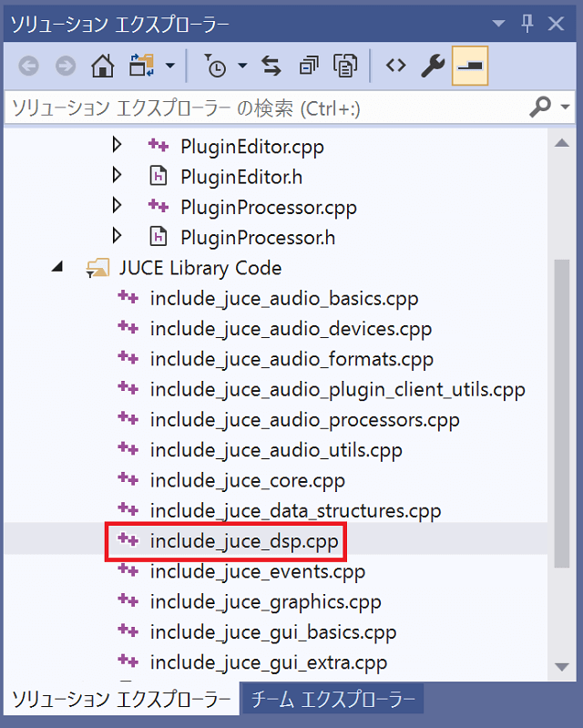Click the Forward navigation arrow icon
Screen dimensions: 583x728
(x=66, y=66)
